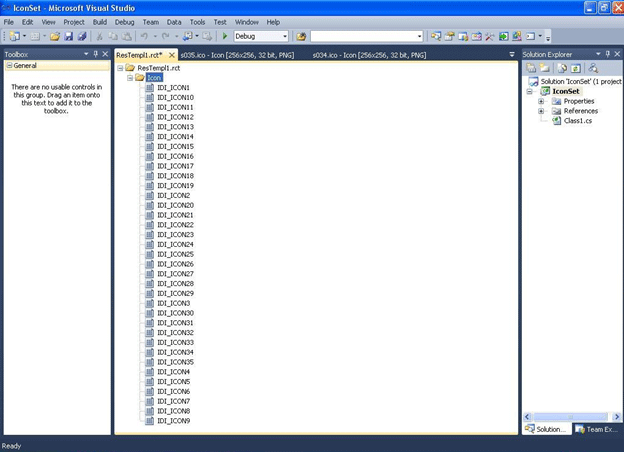The height and width of the screenshot is (452, 624).
Task: Open the Solution Explorer toolbar icon
Action: (x=436, y=36)
